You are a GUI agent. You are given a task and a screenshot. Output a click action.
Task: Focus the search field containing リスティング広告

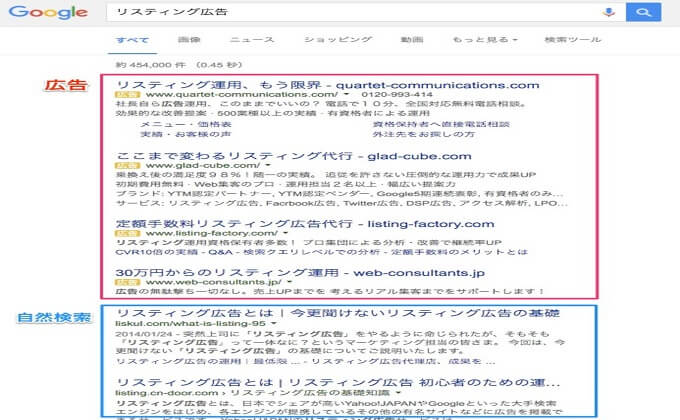(353, 12)
